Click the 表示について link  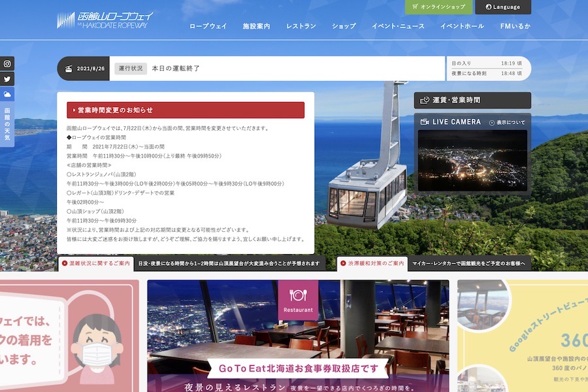click(507, 122)
